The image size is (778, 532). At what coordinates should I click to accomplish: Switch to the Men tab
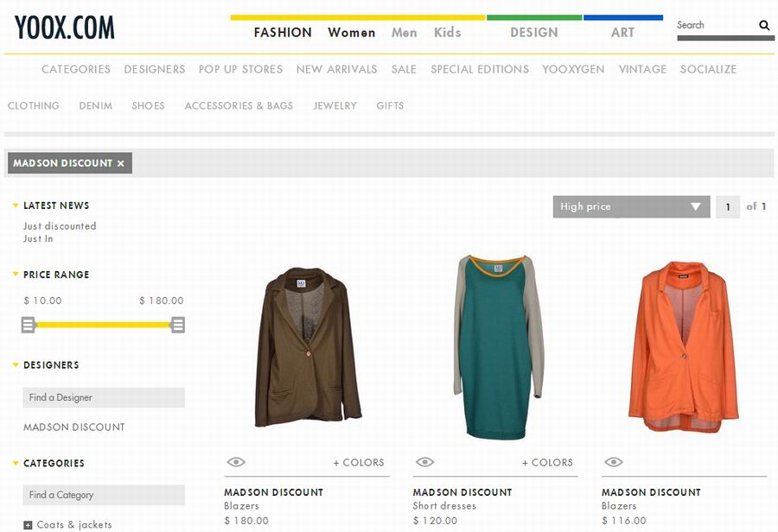click(x=404, y=33)
